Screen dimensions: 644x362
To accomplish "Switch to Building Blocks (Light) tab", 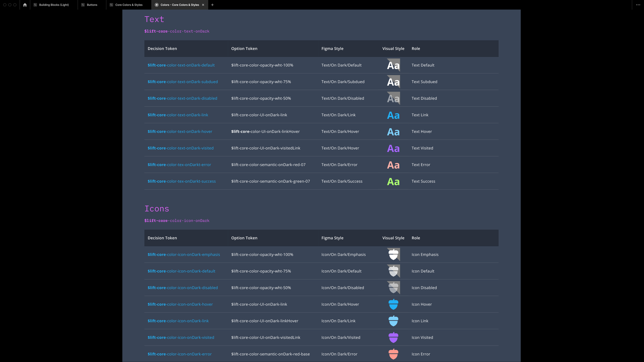I will [x=54, y=5].
